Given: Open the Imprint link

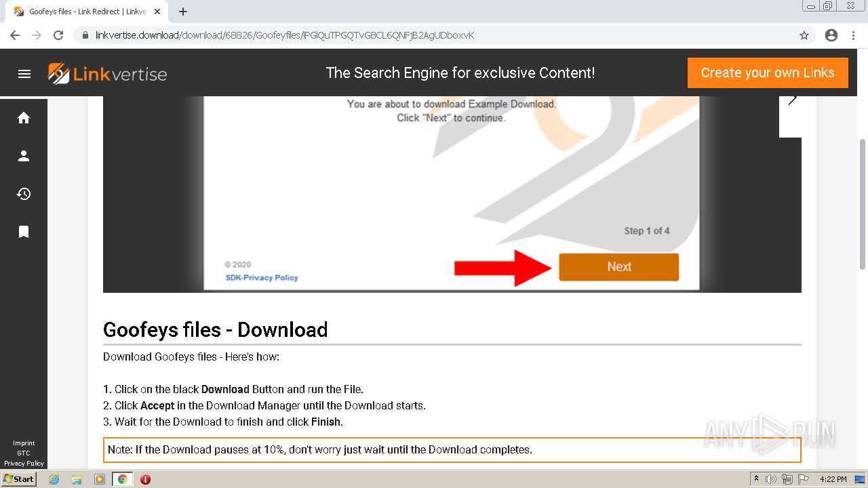Looking at the screenshot, I should click(24, 443).
